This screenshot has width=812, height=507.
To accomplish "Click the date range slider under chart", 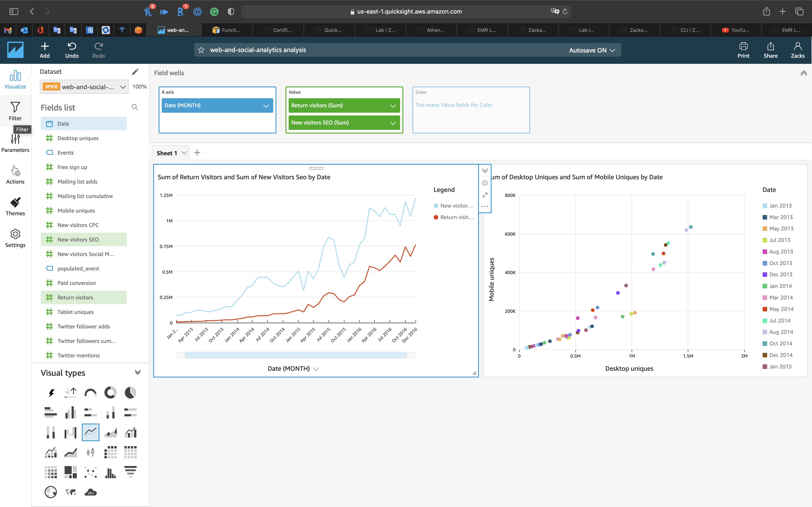I will click(x=296, y=355).
